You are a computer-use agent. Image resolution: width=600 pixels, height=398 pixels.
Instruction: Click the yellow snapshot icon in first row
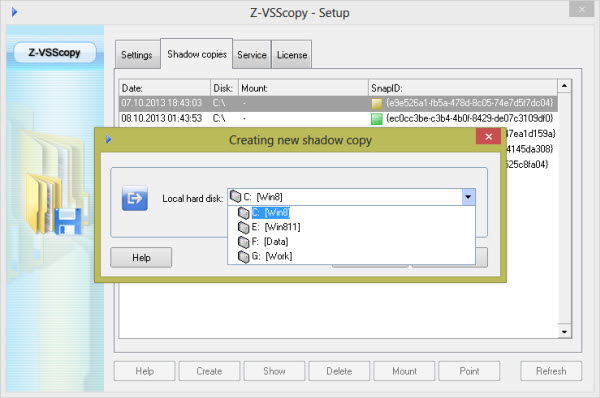(377, 103)
